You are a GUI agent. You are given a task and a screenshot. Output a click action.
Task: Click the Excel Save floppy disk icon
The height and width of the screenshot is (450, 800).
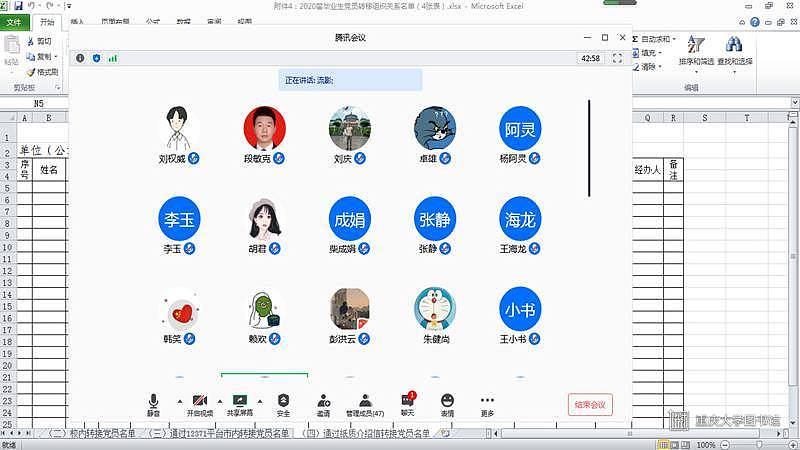pyautogui.click(x=18, y=6)
